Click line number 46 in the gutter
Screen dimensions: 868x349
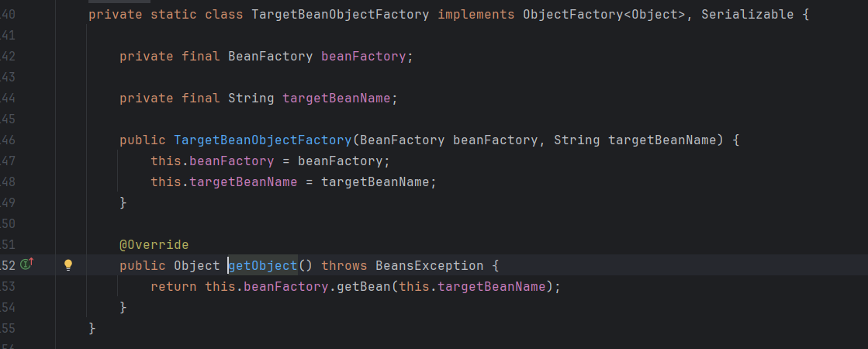pyautogui.click(x=9, y=140)
